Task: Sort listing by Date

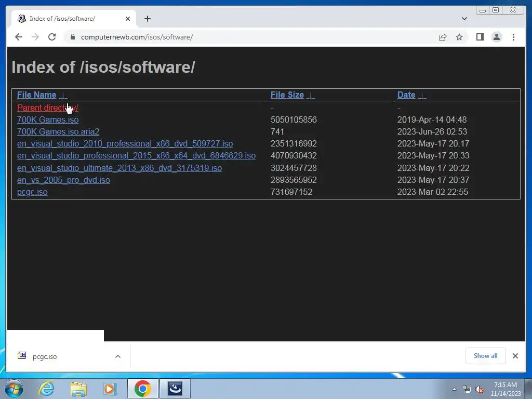Action: [x=406, y=95]
